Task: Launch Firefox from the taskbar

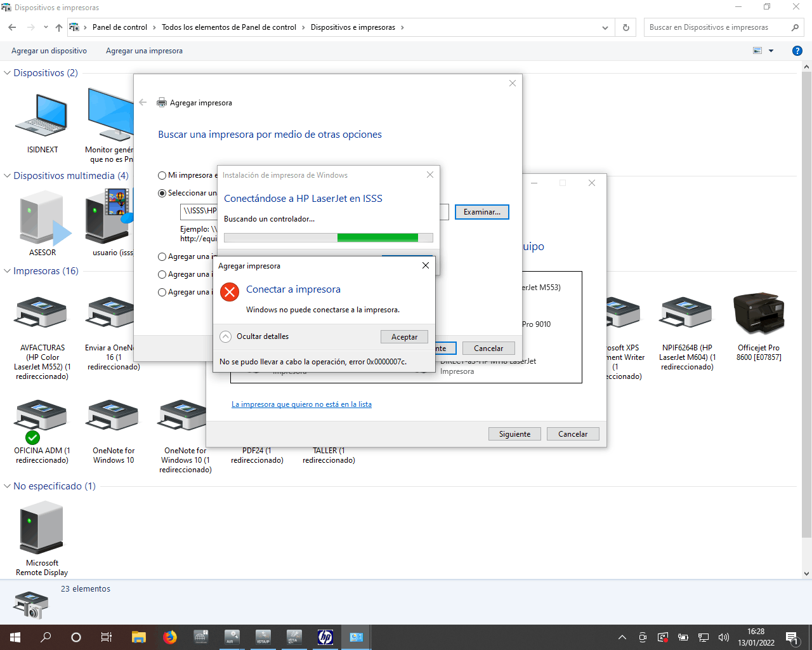Action: (x=170, y=637)
